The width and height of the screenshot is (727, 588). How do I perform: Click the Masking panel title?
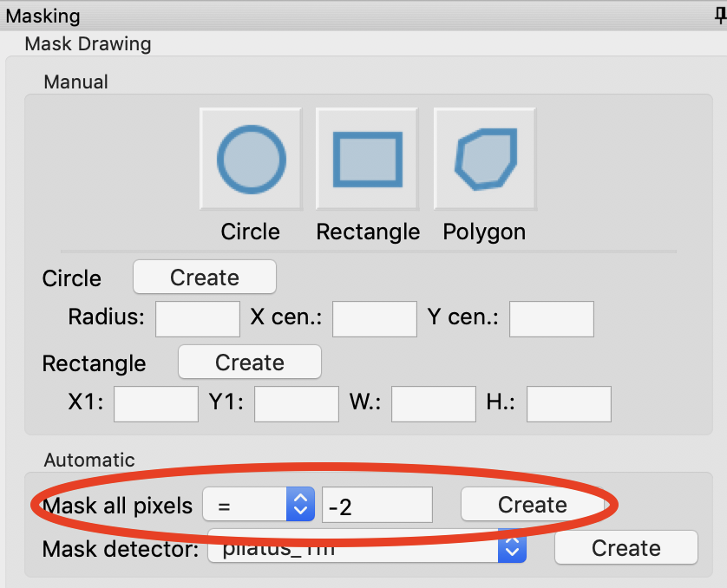(x=43, y=16)
